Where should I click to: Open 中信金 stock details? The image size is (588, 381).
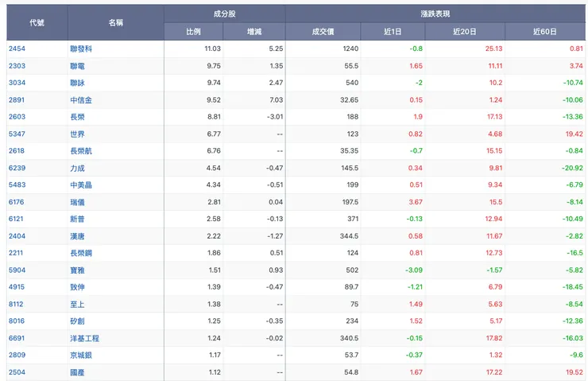(x=81, y=100)
